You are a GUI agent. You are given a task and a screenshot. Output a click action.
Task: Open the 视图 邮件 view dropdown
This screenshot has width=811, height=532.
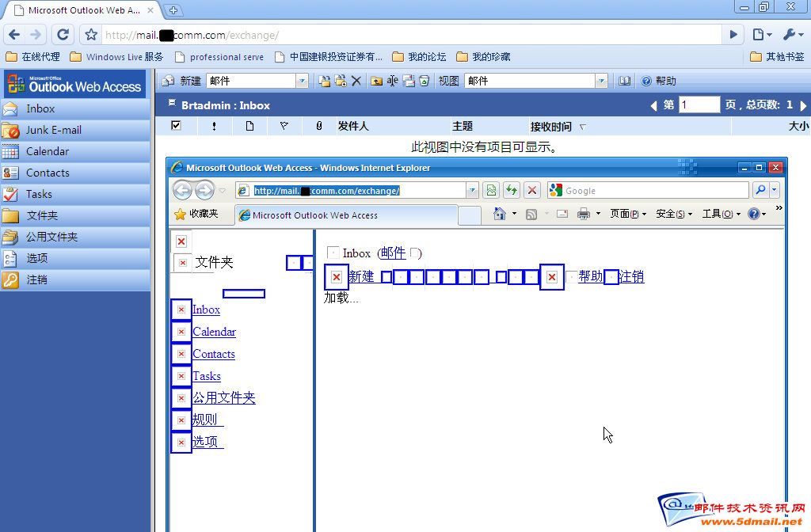[x=601, y=81]
